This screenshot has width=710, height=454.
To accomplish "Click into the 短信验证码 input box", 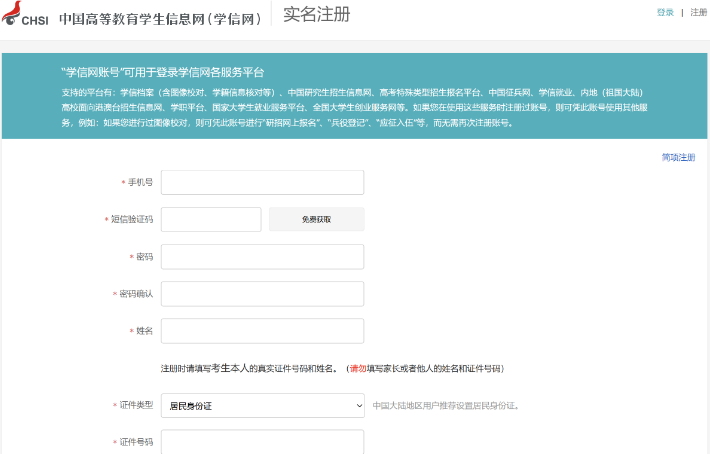I will coord(210,219).
